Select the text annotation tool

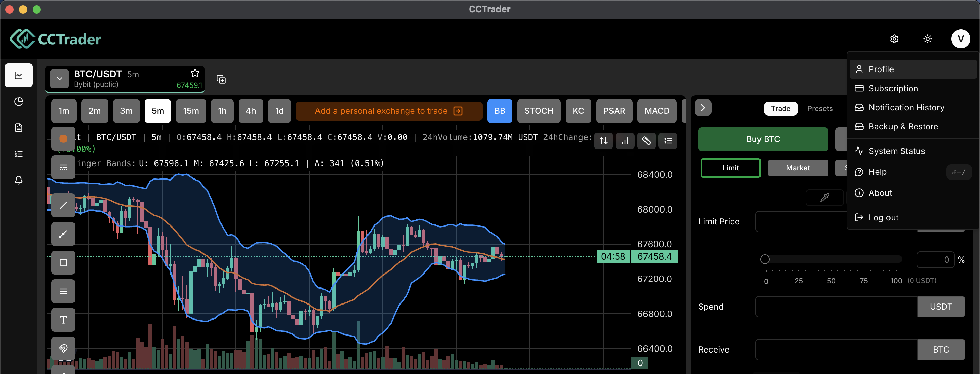pos(63,320)
